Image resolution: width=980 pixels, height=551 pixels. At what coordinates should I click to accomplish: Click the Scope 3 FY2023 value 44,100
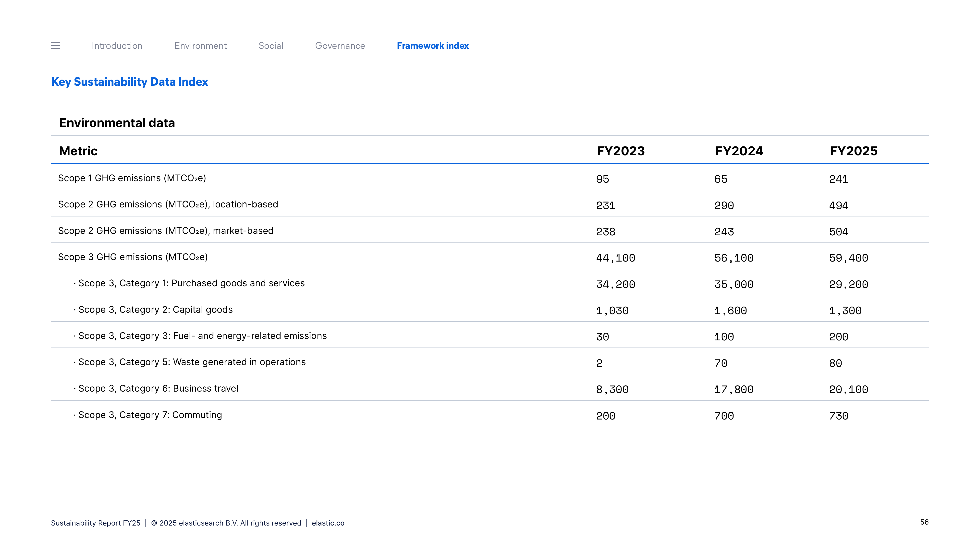coord(615,258)
